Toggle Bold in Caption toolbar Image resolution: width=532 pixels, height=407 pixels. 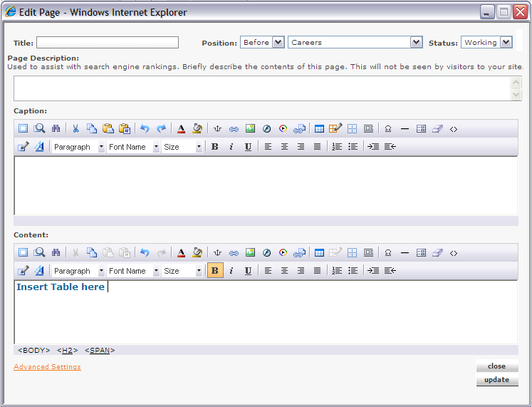click(215, 147)
